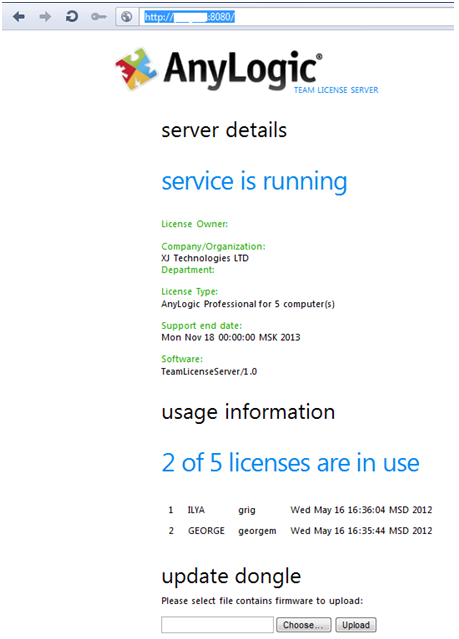Click 'TeamLicenseServer/1.0' text

(x=209, y=372)
